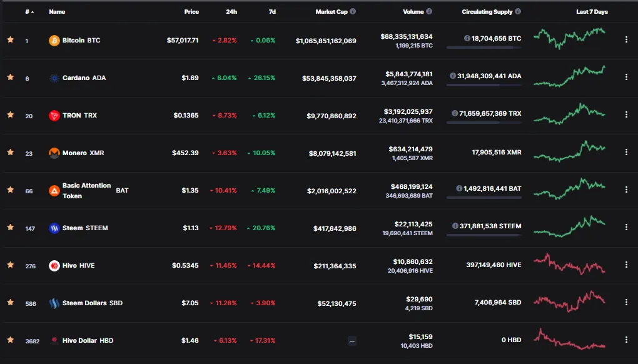The width and height of the screenshot is (638, 364).
Task: Click the Cardano circulating supply progress bar
Action: tap(484, 85)
